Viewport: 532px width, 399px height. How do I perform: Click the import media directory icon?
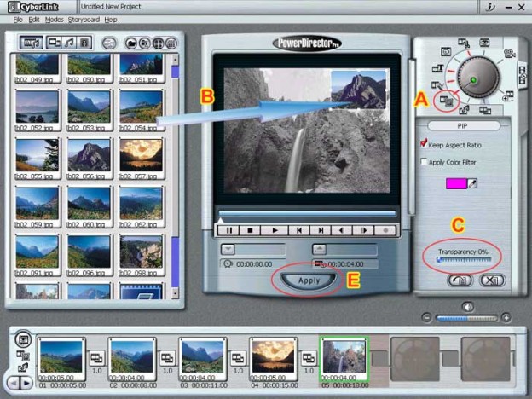(x=145, y=43)
